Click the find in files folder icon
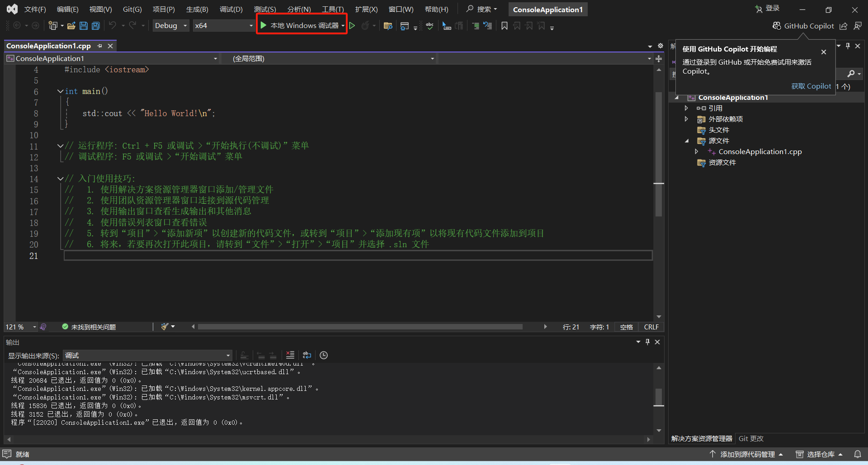 click(388, 26)
